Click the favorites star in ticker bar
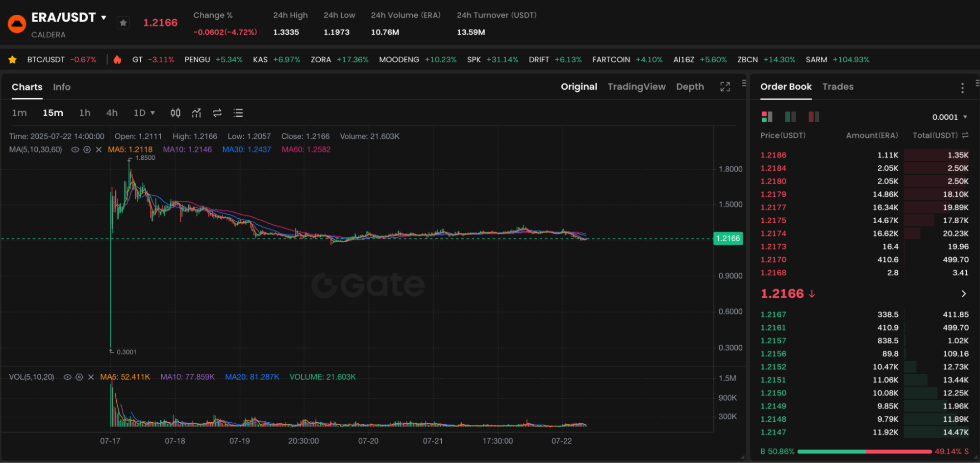This screenshot has width=980, height=463. pos(13,60)
